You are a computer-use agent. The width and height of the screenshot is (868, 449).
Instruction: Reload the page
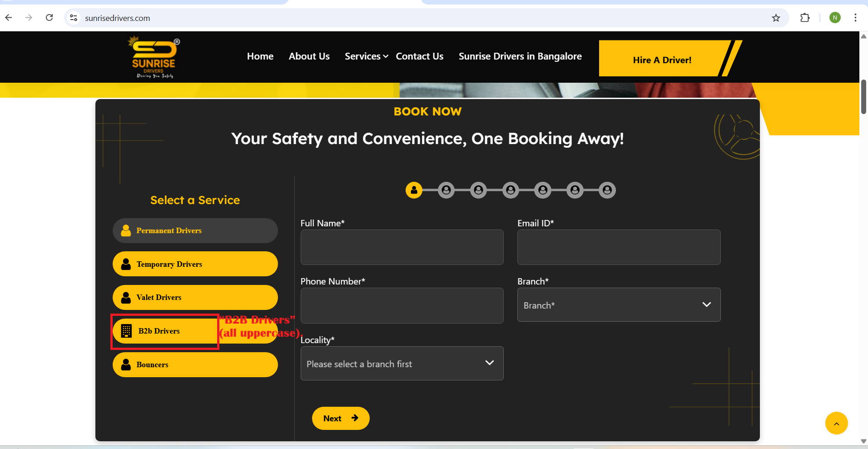click(x=50, y=18)
